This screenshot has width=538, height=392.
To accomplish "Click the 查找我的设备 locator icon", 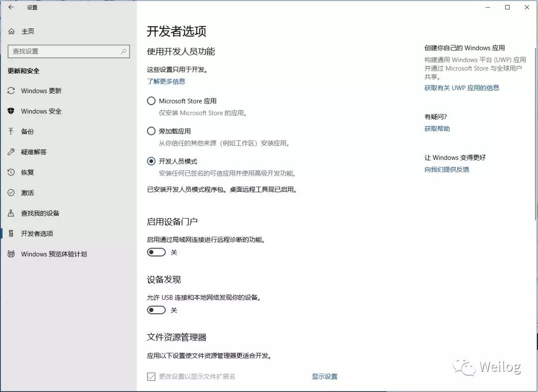I will [11, 213].
